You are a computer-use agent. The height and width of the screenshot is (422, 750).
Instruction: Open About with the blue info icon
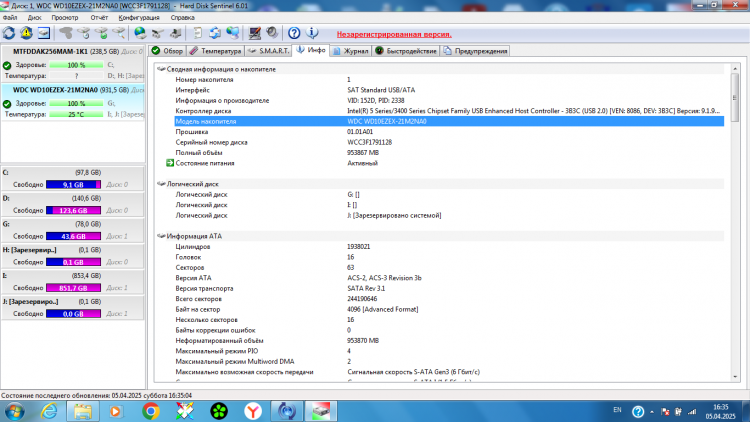click(x=312, y=33)
